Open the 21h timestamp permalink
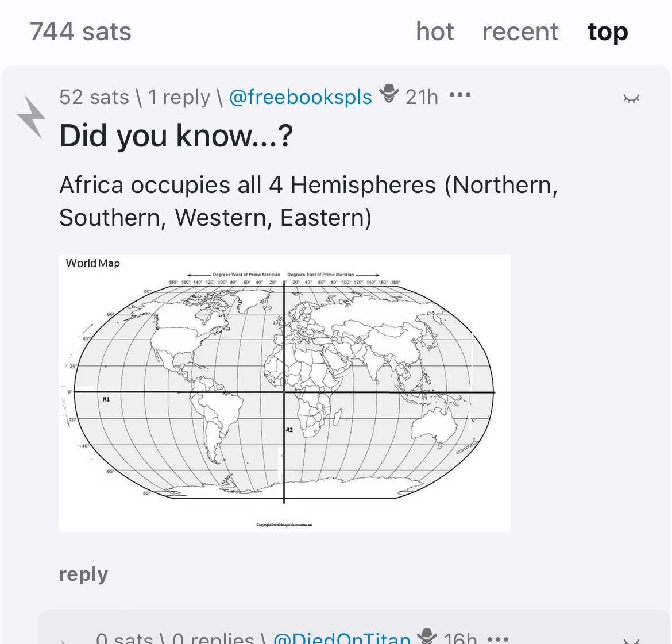 pyautogui.click(x=422, y=97)
